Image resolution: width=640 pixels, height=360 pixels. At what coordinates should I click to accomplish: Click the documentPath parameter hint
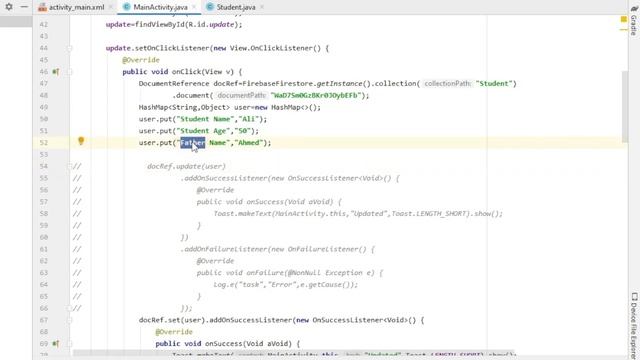coord(242,96)
